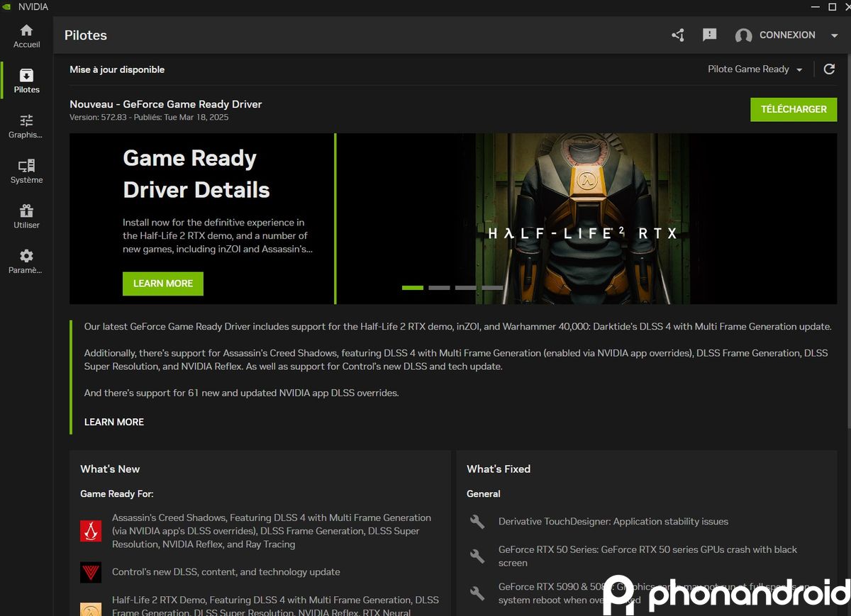
Task: Click the green LEARN MORE banner button
Action: [x=163, y=284]
